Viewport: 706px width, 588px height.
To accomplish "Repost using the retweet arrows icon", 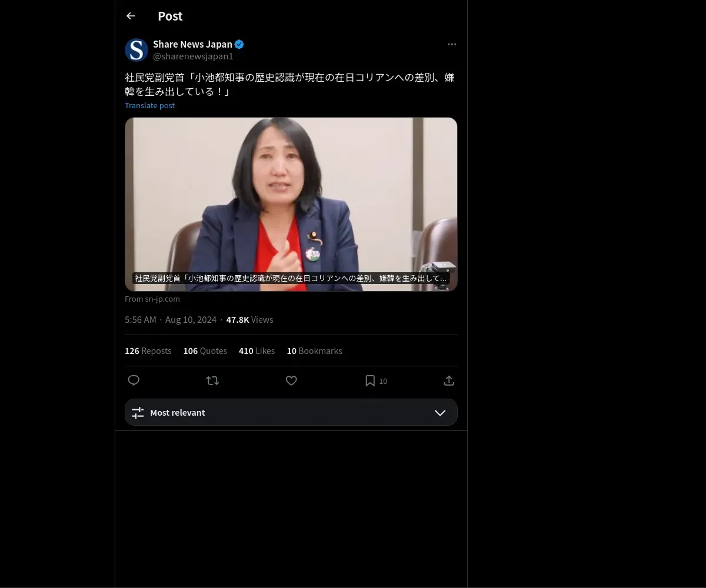I will tap(212, 380).
